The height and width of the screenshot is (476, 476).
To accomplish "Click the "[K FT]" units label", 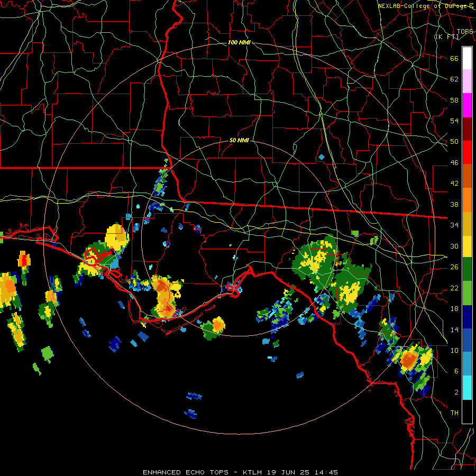I will click(x=447, y=36).
